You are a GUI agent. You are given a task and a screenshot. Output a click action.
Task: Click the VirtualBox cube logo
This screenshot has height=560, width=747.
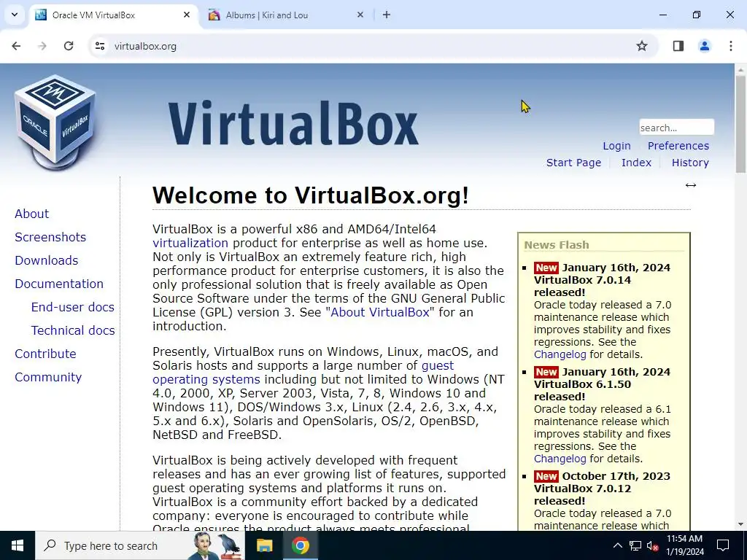coord(55,122)
